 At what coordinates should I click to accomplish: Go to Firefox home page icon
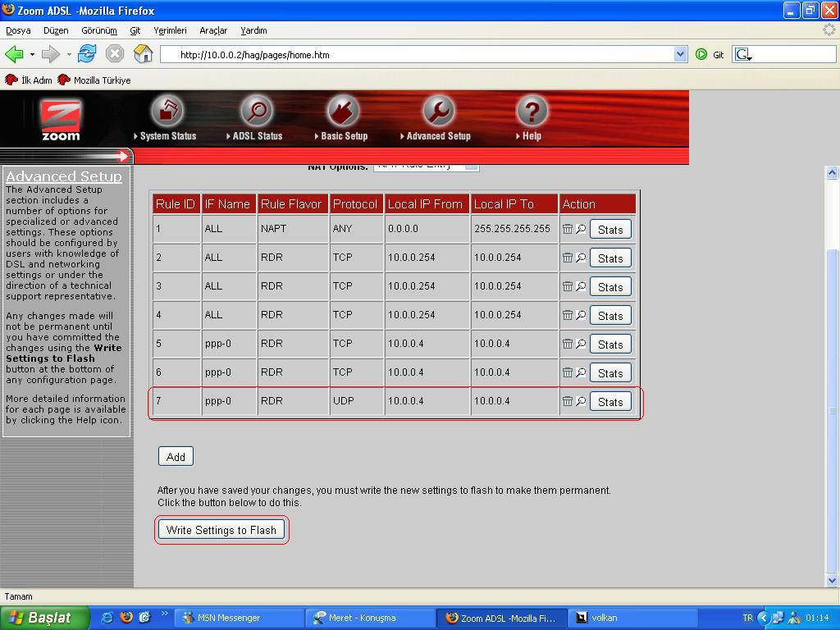click(143, 54)
